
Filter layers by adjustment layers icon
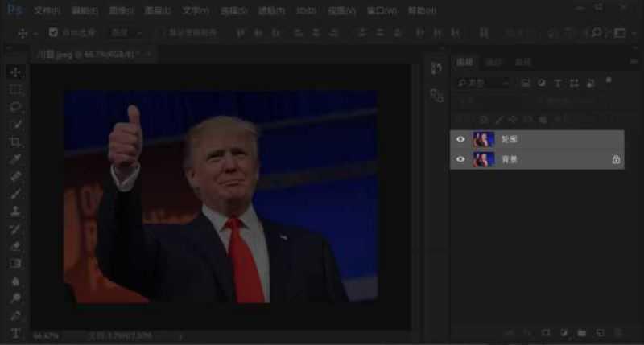click(542, 84)
